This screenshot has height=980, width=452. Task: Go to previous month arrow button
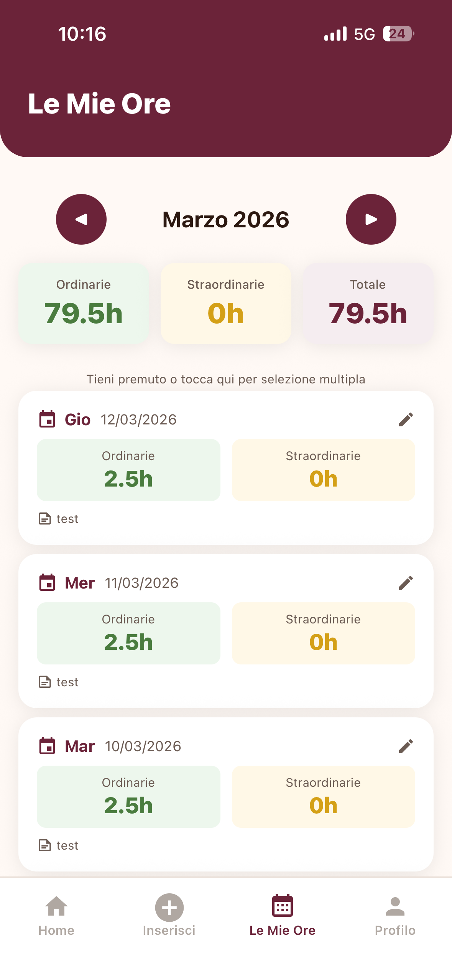coord(81,219)
